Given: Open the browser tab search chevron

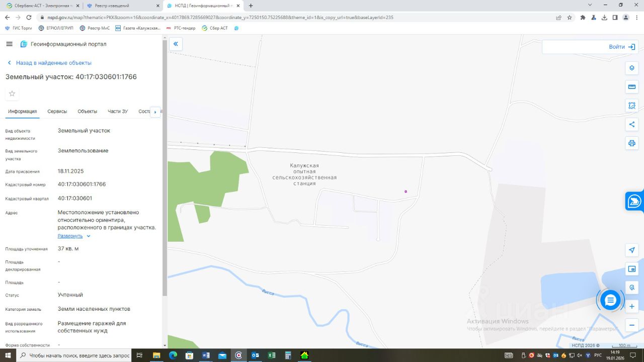Looking at the screenshot, I should coord(590,5).
